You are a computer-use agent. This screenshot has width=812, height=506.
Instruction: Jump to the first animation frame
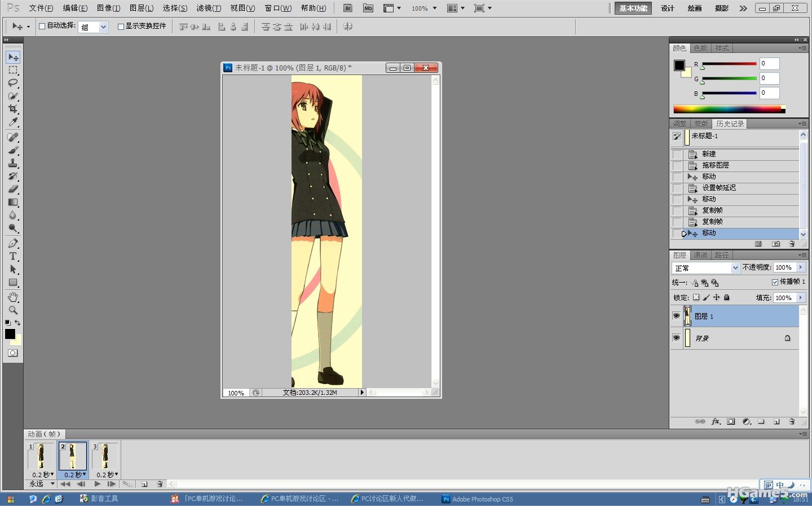click(65, 484)
